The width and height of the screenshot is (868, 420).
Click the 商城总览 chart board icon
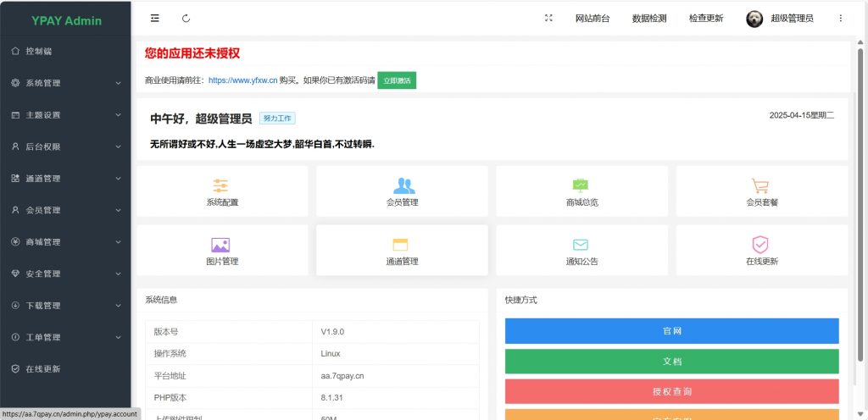(x=580, y=185)
